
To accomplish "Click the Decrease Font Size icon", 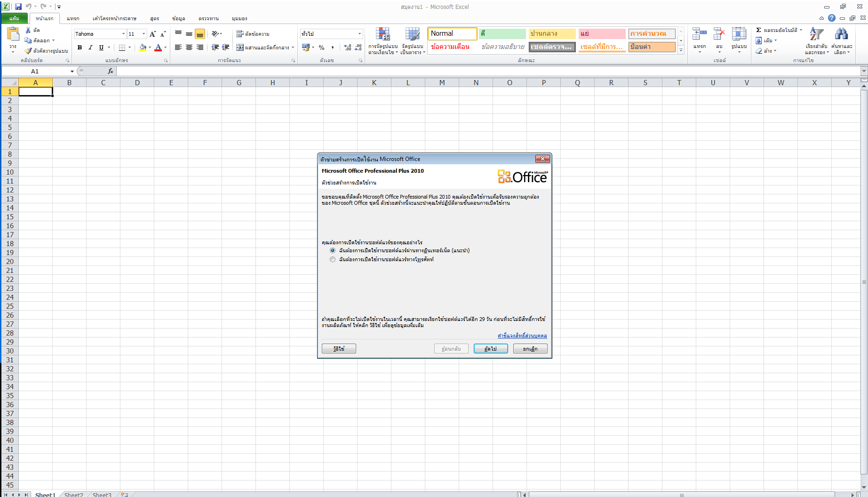I will (x=163, y=34).
